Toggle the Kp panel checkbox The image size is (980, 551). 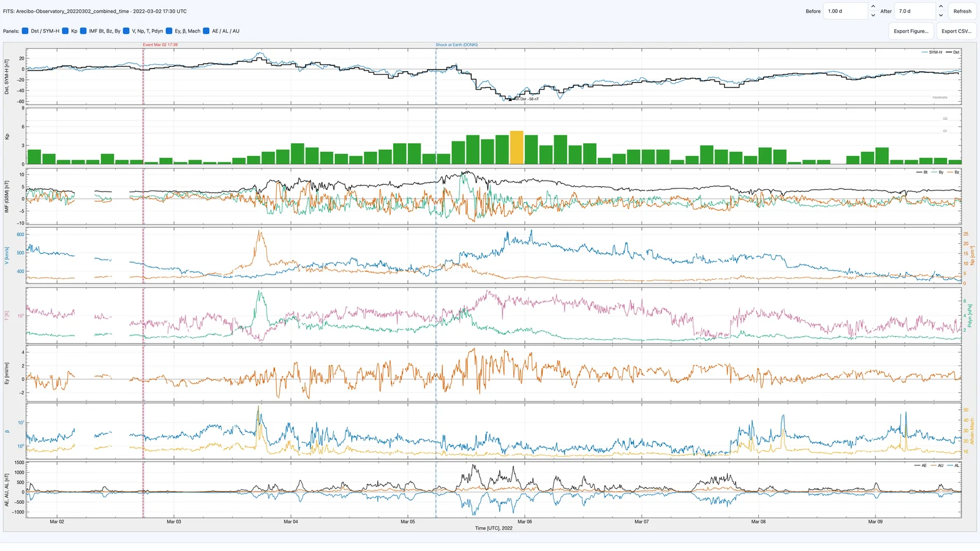point(65,31)
